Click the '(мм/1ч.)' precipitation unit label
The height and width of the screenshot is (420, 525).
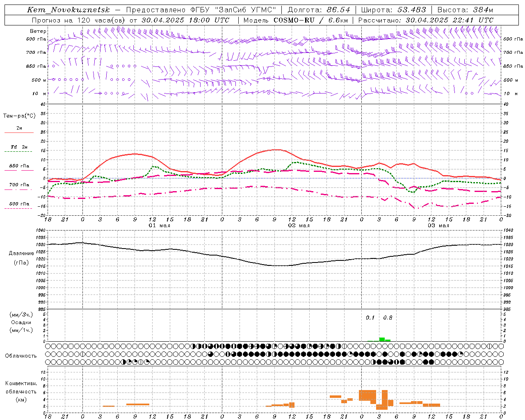(x=21, y=330)
